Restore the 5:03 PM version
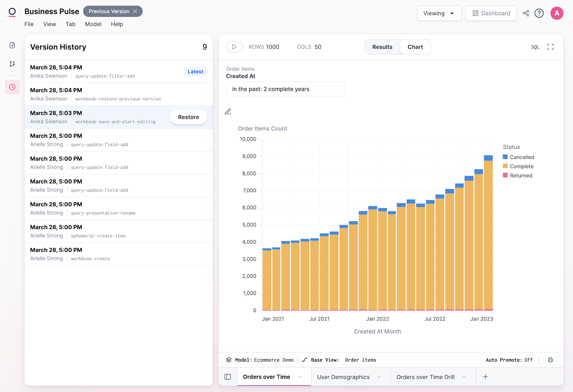573x392 pixels. click(x=188, y=117)
